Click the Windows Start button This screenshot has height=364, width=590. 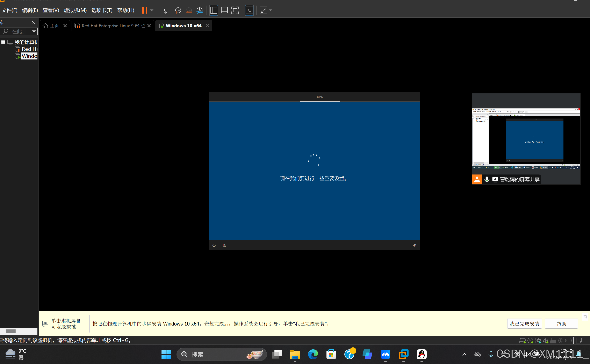coord(166,354)
